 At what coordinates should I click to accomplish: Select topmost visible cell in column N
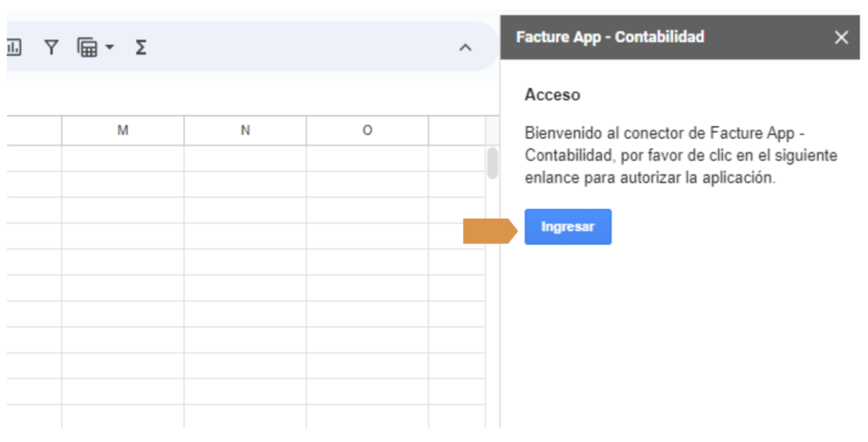(x=245, y=158)
